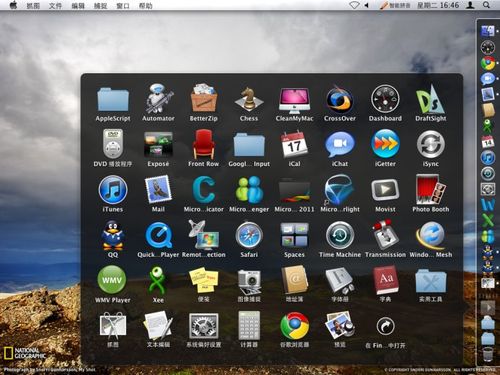This screenshot has width=500, height=375.
Task: Launch Photo Booth
Action: tap(430, 189)
